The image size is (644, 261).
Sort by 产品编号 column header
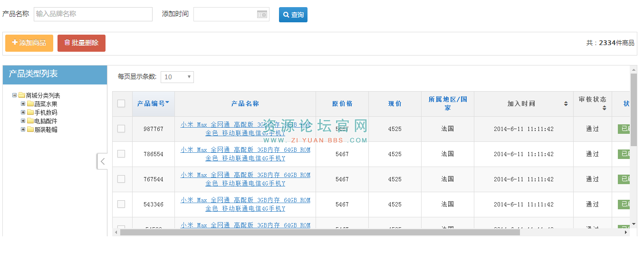pyautogui.click(x=153, y=103)
